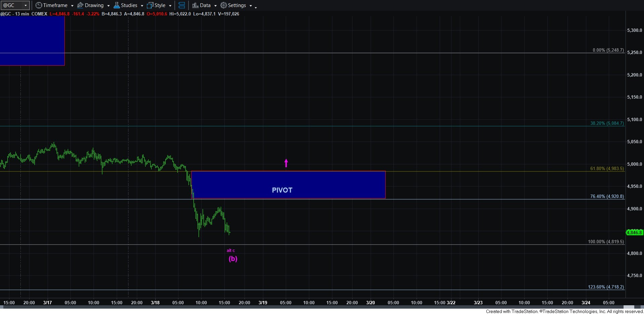Open the @GC symbol dropdown
Image resolution: width=644 pixels, height=314 pixels.
click(x=25, y=5)
